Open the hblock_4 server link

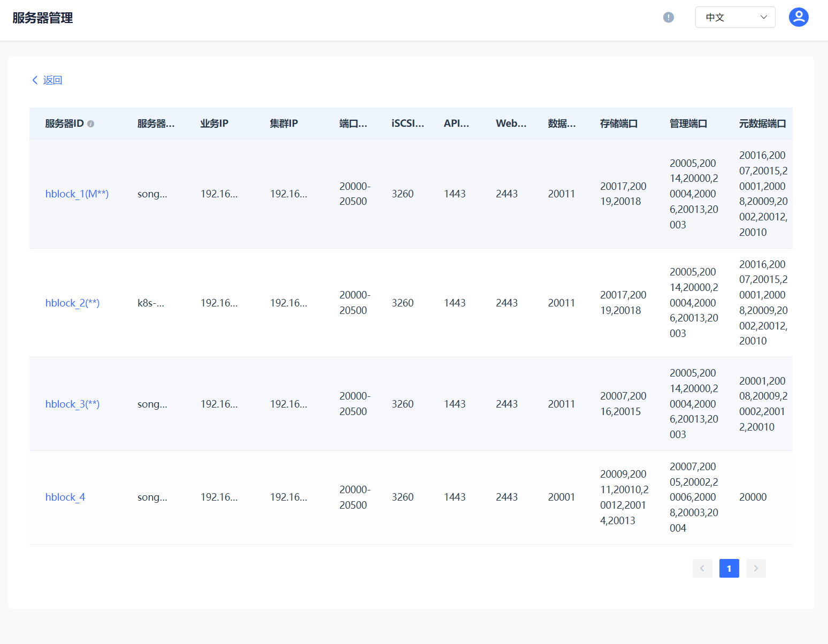(65, 497)
